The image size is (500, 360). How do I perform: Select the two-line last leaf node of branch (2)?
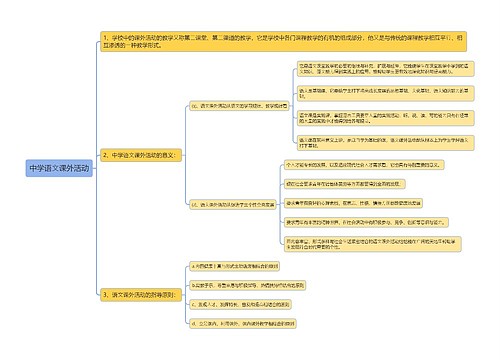[x=373, y=244]
